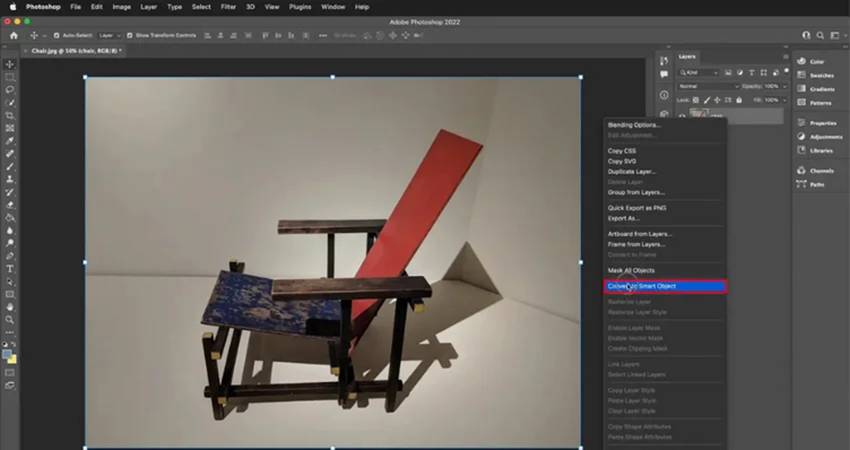Toggle lock image pixels
Viewport: 850px width, 450px height.
point(707,100)
